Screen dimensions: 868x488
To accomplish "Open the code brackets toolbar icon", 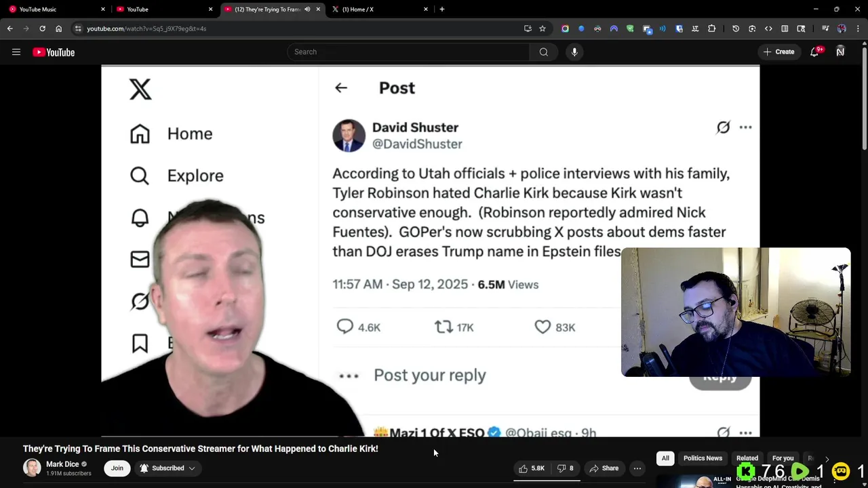I will pyautogui.click(x=768, y=28).
